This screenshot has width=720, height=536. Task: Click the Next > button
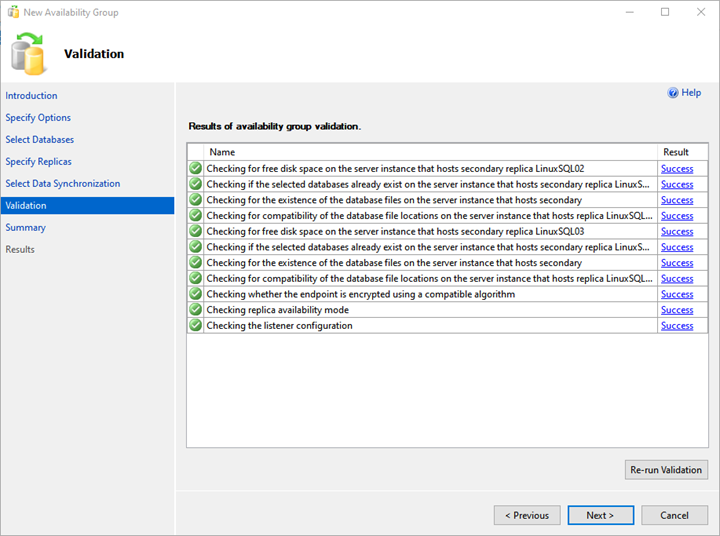click(601, 515)
